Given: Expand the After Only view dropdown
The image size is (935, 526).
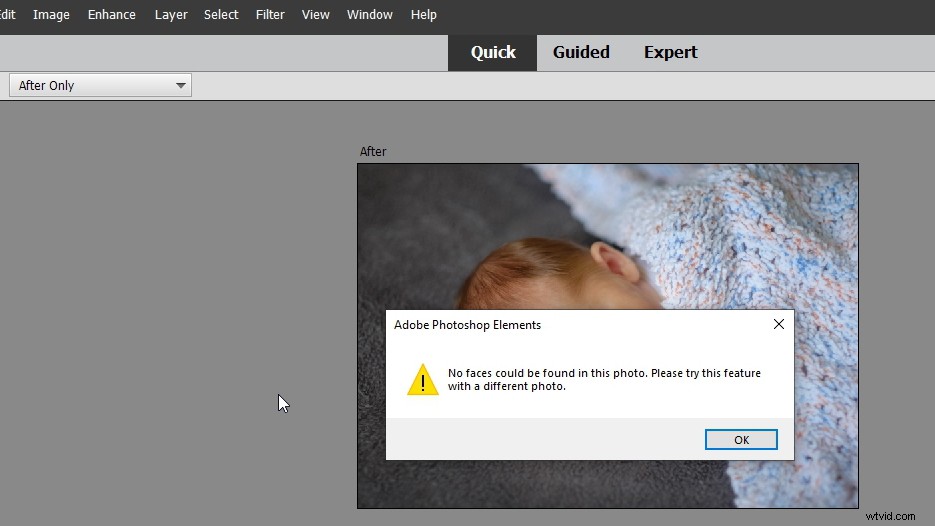Looking at the screenshot, I should (x=100, y=85).
